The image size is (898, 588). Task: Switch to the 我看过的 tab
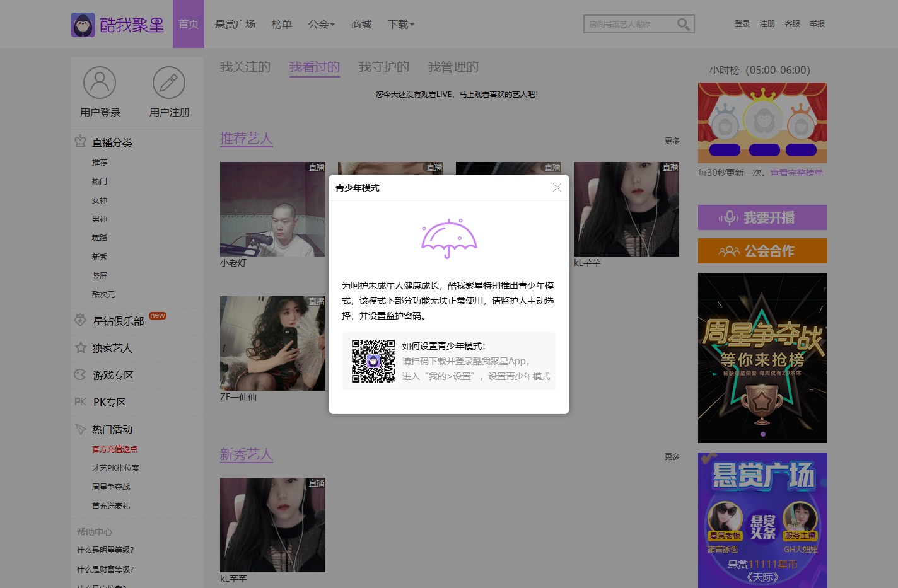click(x=315, y=67)
